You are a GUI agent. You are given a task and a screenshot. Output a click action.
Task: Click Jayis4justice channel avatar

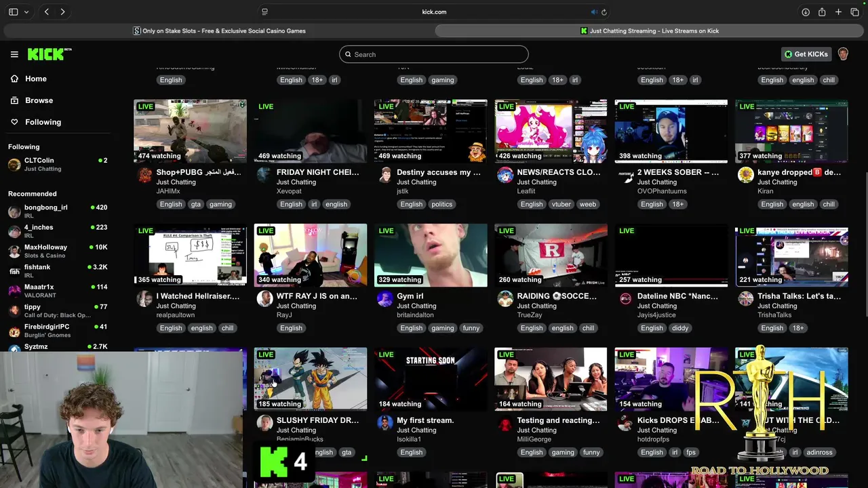(x=625, y=299)
